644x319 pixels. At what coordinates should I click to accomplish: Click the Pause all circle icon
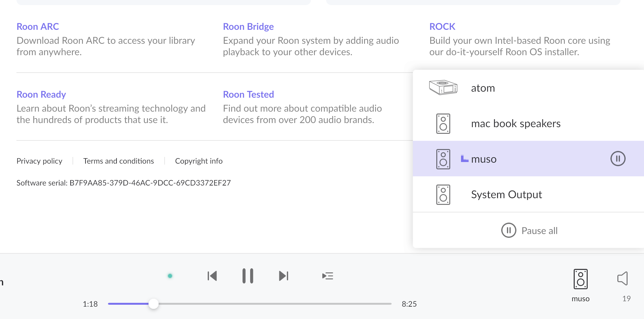tap(508, 231)
